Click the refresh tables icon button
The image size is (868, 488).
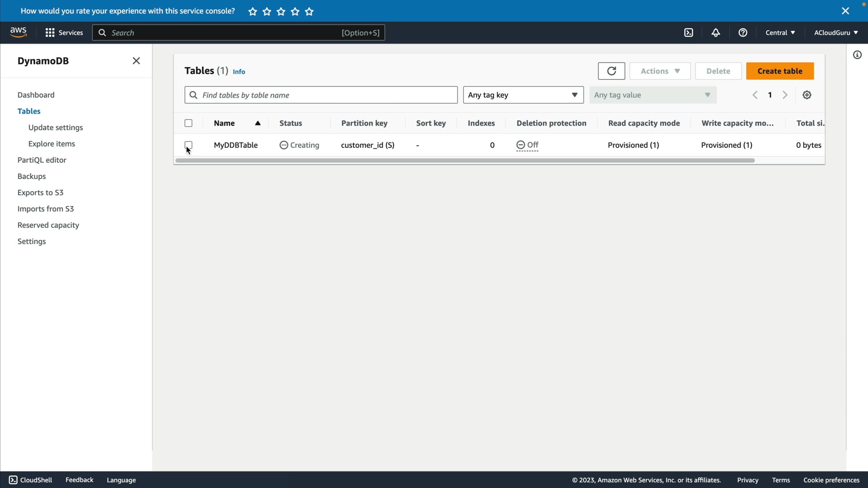click(611, 71)
